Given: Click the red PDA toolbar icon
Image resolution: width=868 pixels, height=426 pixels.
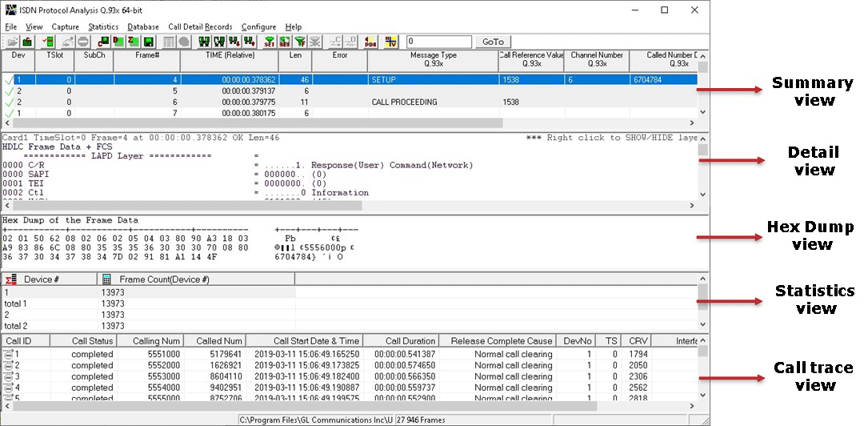Looking at the screenshot, I should click(371, 42).
